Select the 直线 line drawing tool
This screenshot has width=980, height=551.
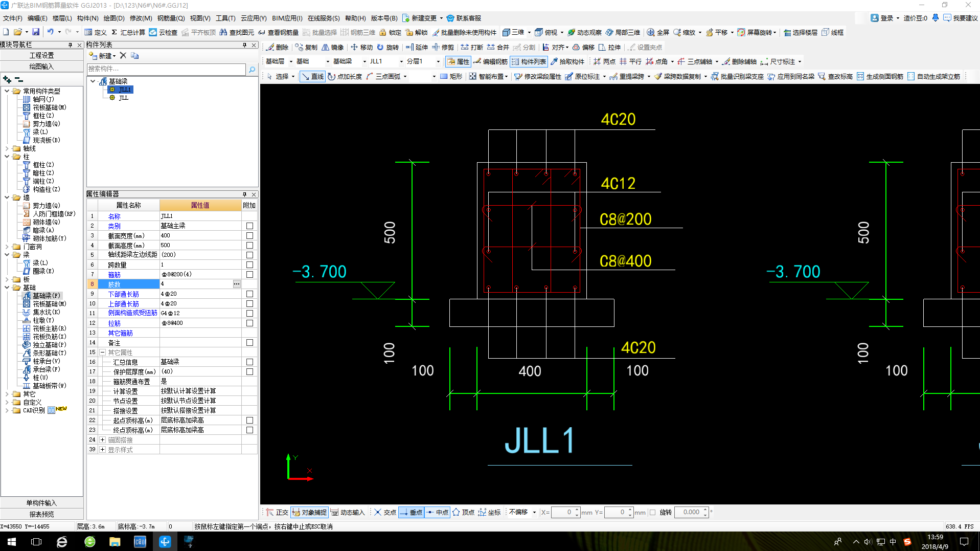click(312, 76)
